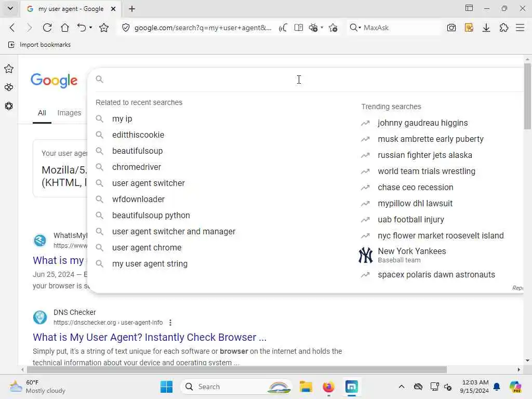Open the tab list chevron
532x399 pixels.
coord(10,8)
